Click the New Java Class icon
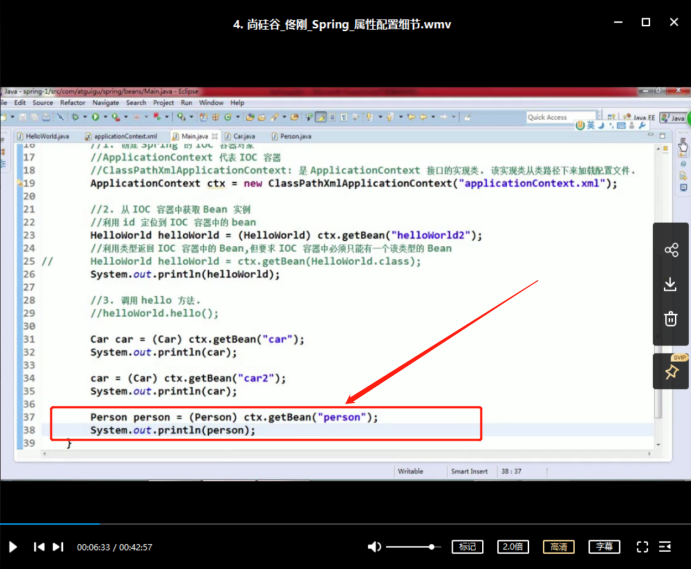This screenshot has width=692, height=569. click(x=228, y=117)
